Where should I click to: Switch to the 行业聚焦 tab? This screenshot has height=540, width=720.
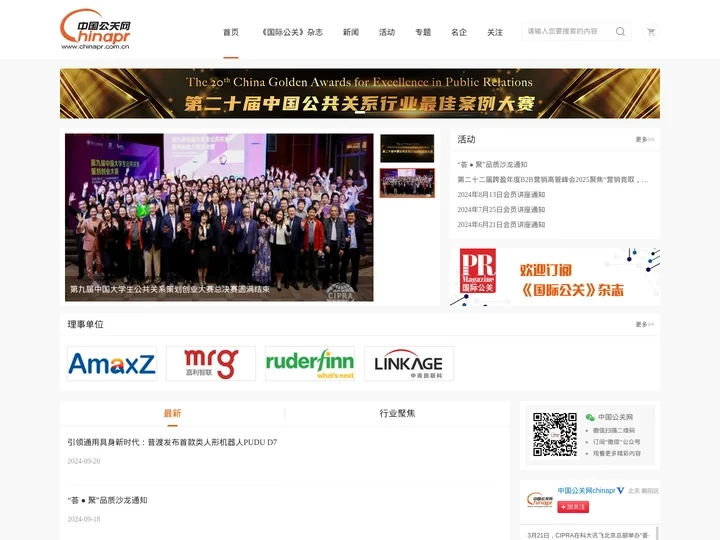pyautogui.click(x=397, y=413)
